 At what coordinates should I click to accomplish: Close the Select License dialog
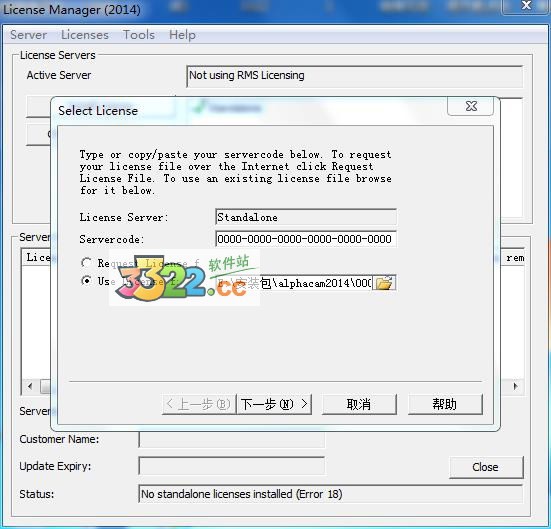coord(471,106)
